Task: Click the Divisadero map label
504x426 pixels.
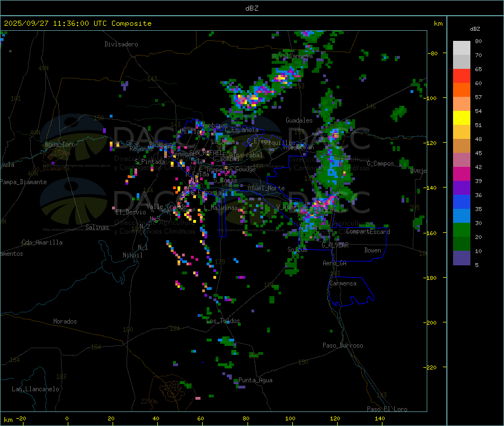Action: coord(121,44)
